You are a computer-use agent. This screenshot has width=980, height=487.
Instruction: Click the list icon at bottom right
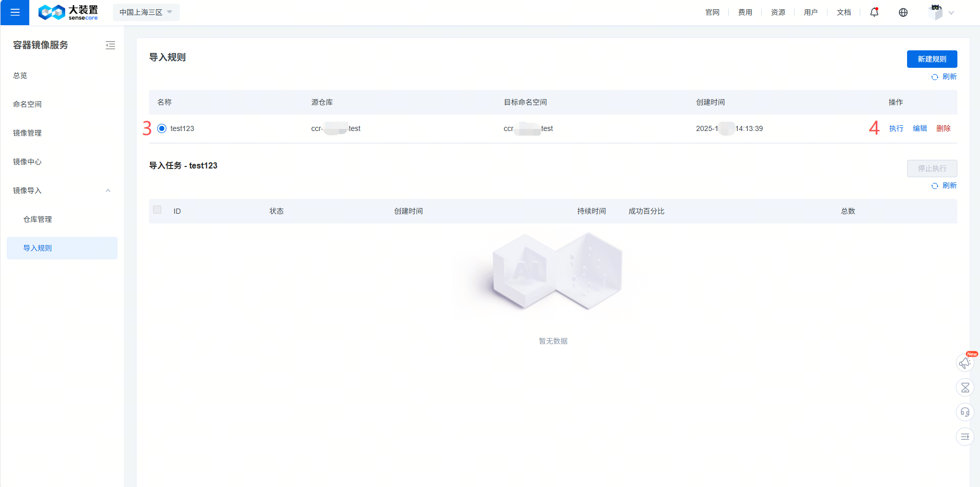click(x=965, y=437)
